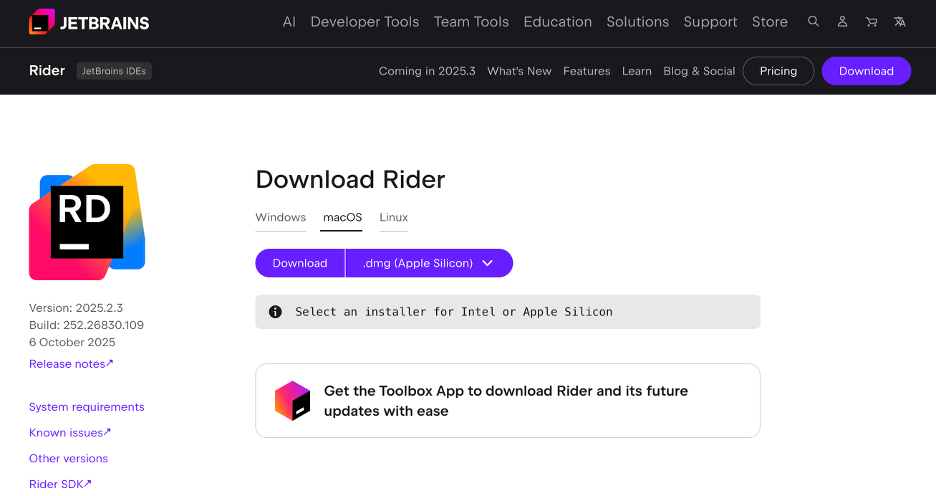
Task: Open the site search icon
Action: pos(813,21)
